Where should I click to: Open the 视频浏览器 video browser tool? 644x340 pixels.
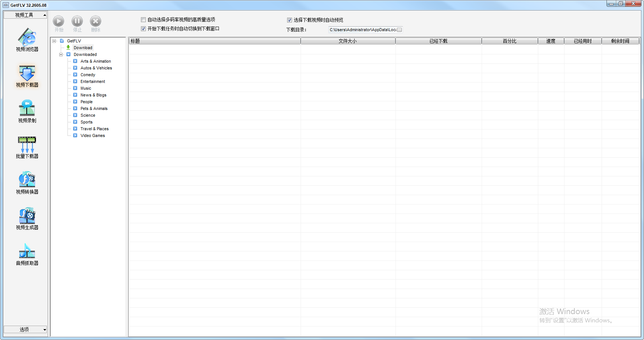[x=27, y=40]
